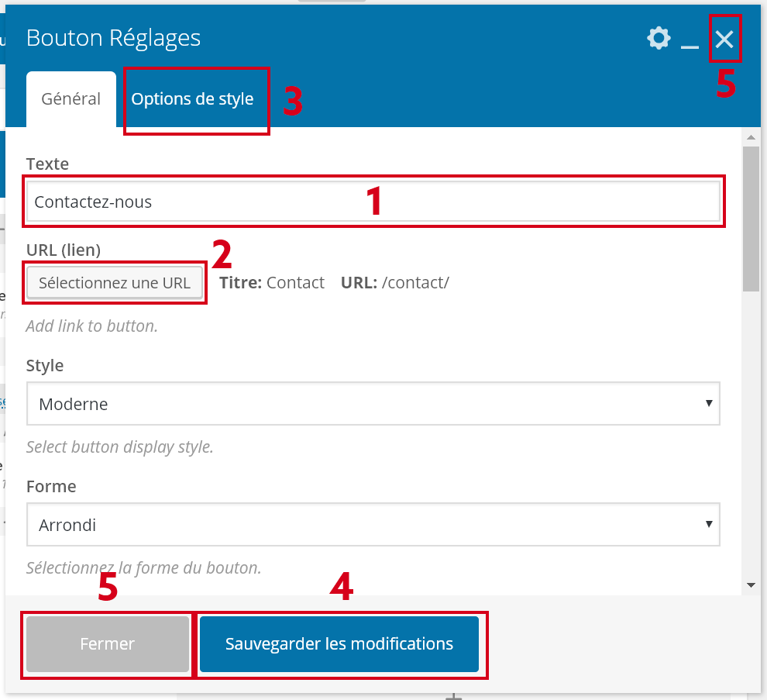Click the vertical scrollbar thumb
Screen dimensions: 767x700
(x=751, y=217)
